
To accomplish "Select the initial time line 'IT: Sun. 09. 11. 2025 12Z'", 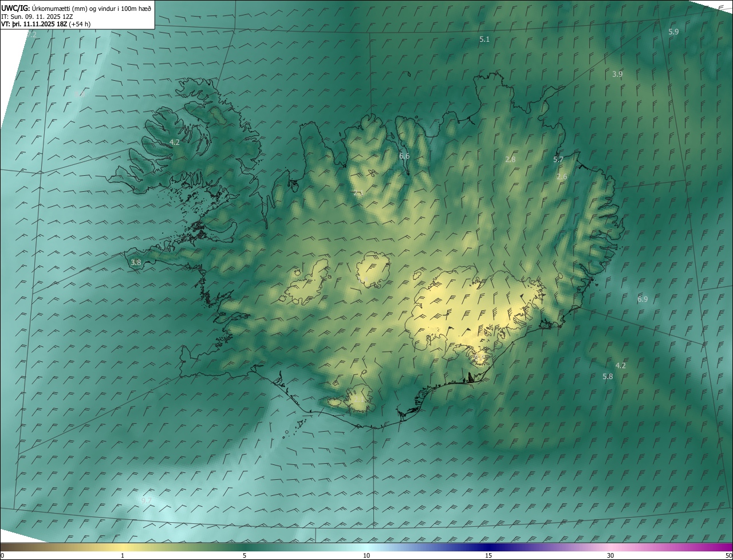I will pos(37,16).
